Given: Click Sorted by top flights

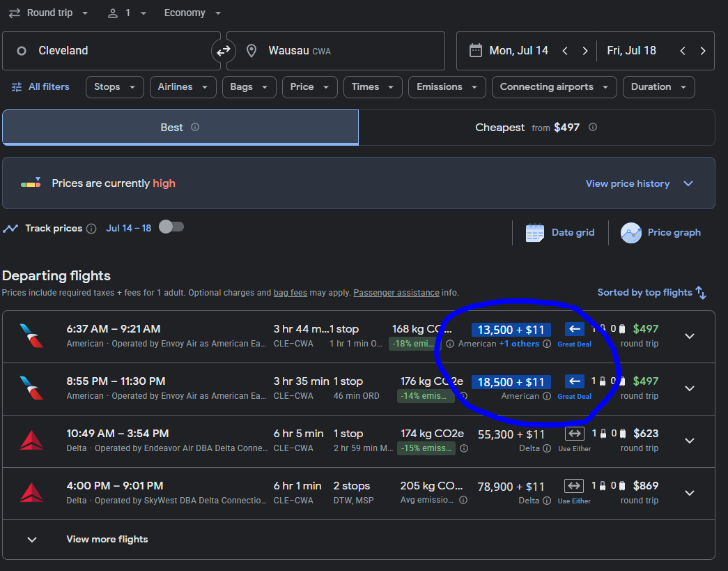Looking at the screenshot, I should pyautogui.click(x=645, y=292).
